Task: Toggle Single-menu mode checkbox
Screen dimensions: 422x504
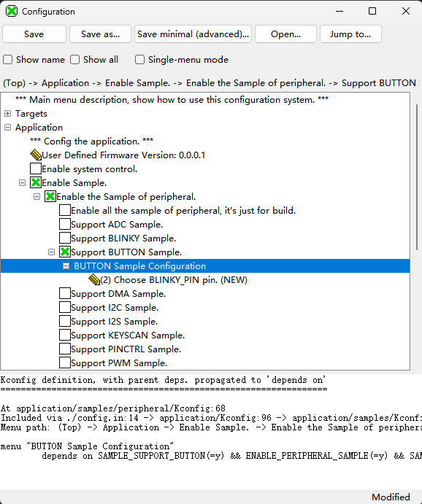Action: click(139, 60)
